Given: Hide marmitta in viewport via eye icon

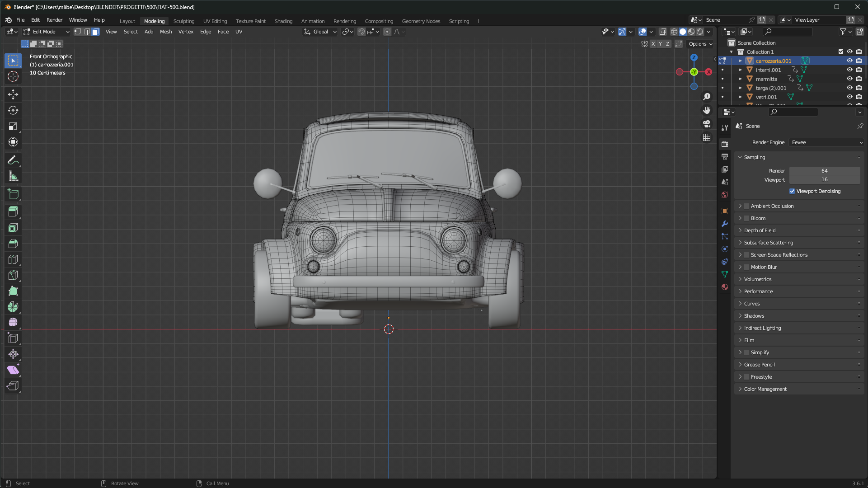Looking at the screenshot, I should point(849,79).
